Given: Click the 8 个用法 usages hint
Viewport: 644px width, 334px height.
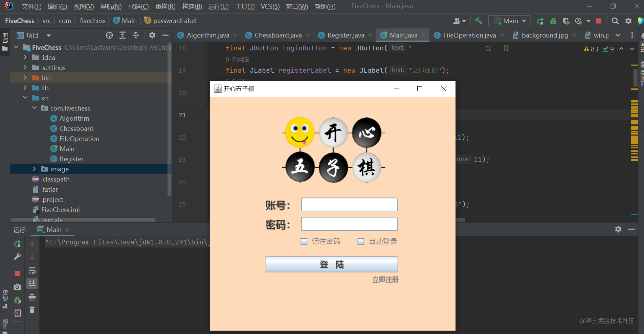Looking at the screenshot, I should coord(237,59).
